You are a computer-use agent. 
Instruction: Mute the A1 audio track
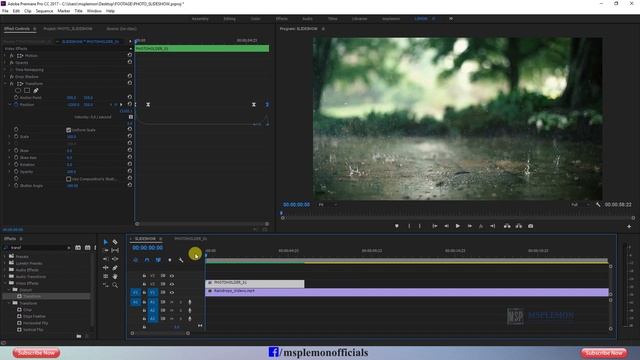pyautogui.click(x=172, y=302)
